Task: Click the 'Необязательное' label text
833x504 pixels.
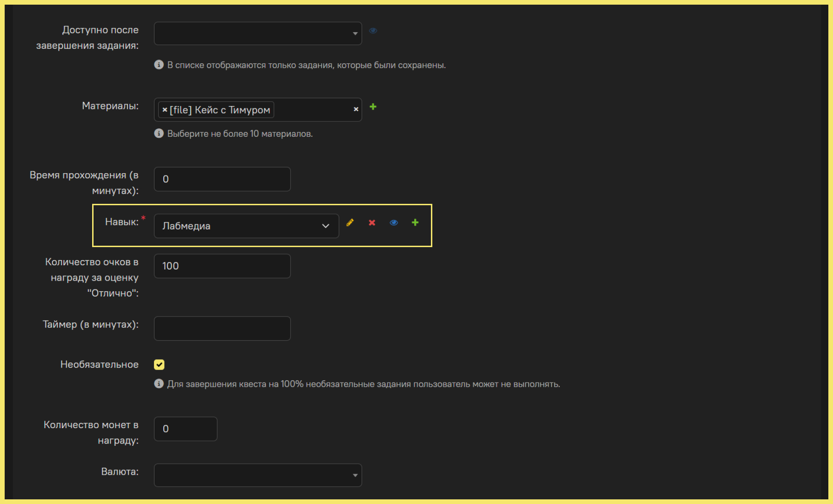Action: click(100, 364)
